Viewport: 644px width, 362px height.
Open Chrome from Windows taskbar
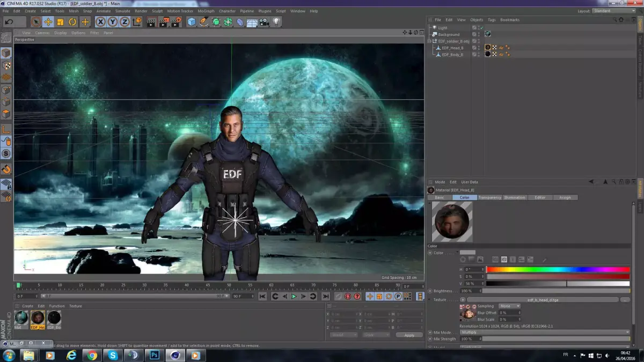pyautogui.click(x=92, y=355)
